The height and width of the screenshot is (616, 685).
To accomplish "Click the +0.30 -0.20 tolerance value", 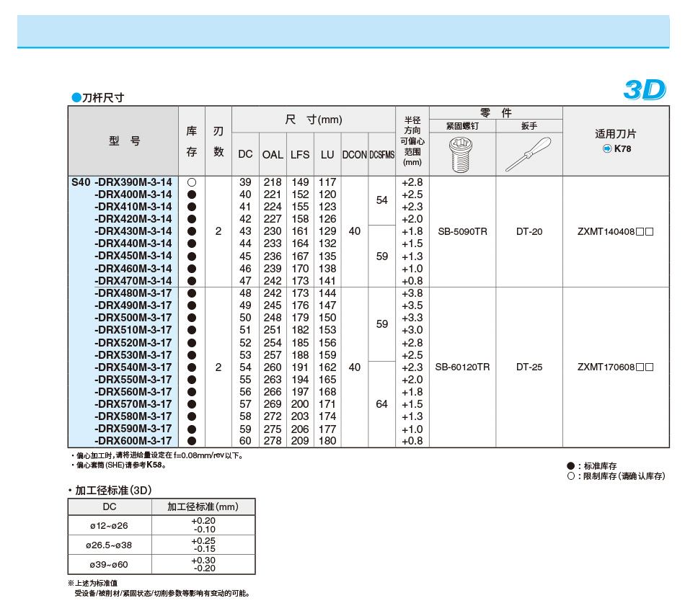I will [x=203, y=564].
